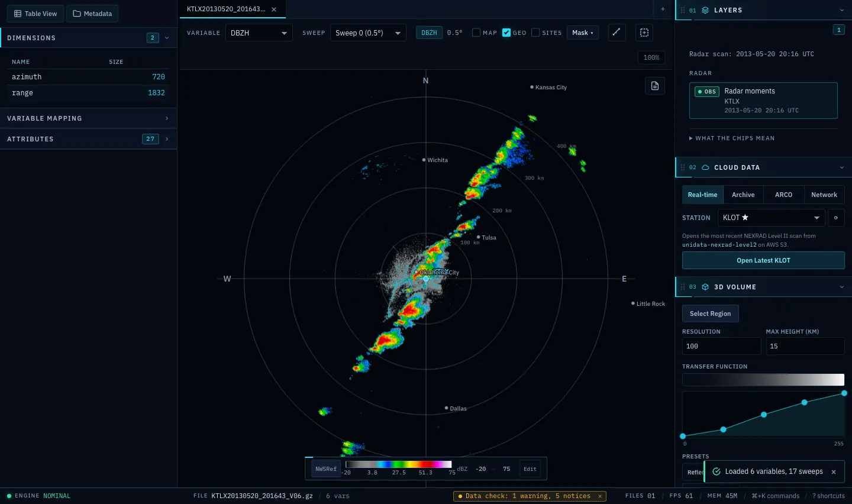The width and height of the screenshot is (852, 504).
Task: Click the Cloud Data cloud icon
Action: click(705, 167)
